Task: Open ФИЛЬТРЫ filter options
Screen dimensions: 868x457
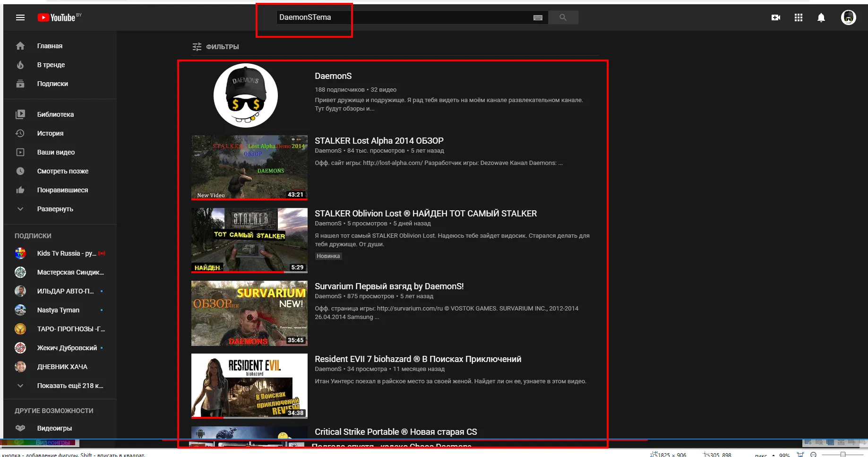Action: tap(215, 47)
